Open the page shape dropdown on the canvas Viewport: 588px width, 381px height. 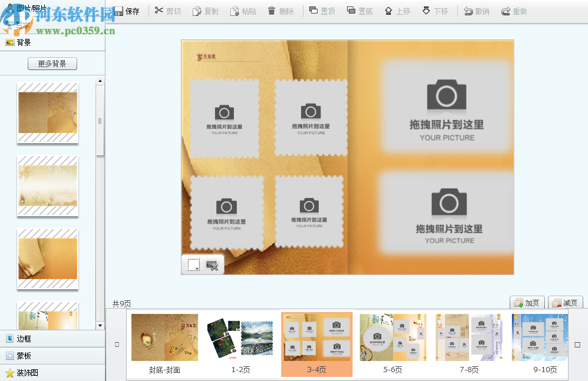coord(194,264)
